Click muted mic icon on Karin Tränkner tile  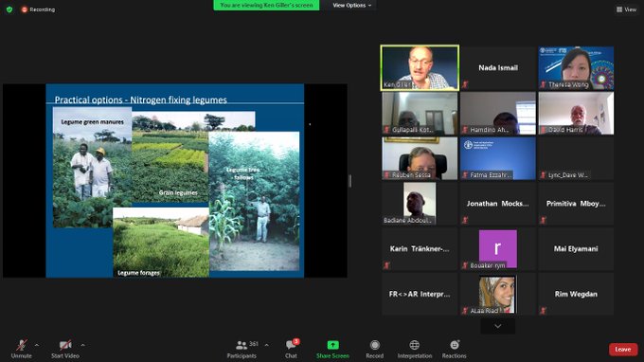(386, 265)
